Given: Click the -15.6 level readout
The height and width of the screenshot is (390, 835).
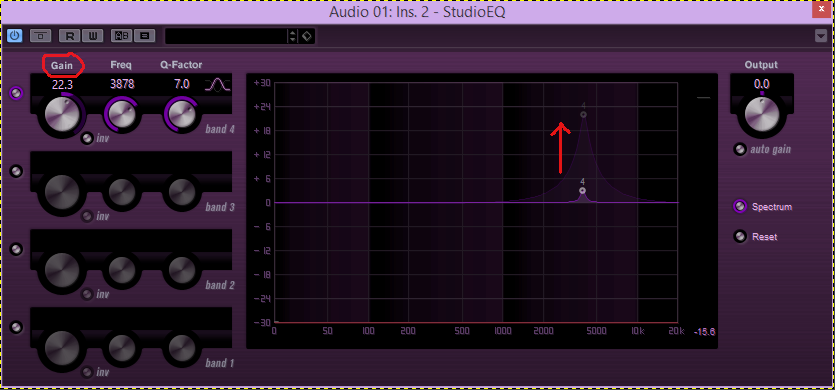Looking at the screenshot, I should 705,332.
